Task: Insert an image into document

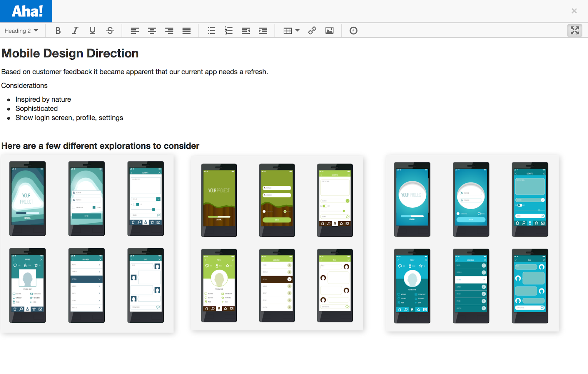Action: pos(329,31)
